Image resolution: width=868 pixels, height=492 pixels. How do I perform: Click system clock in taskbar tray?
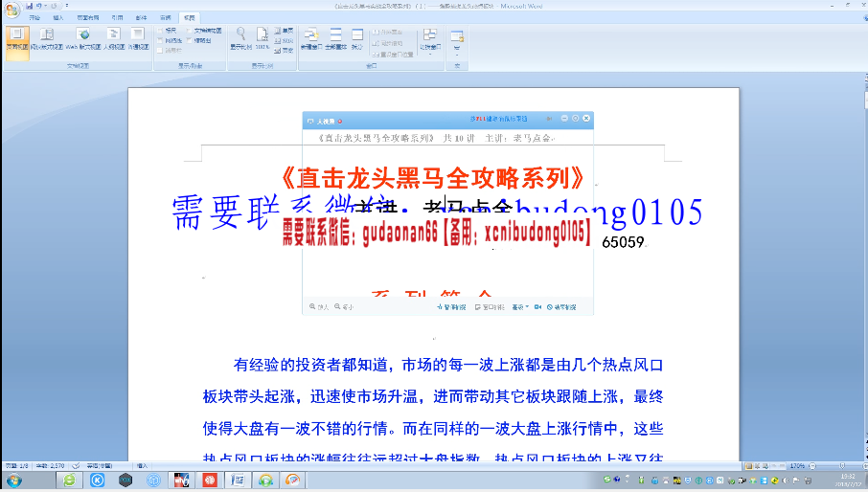[847, 480]
